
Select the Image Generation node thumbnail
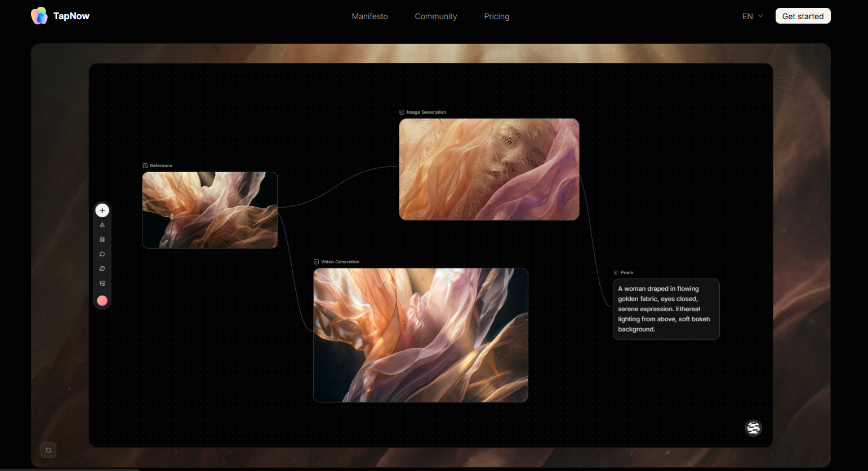pyautogui.click(x=489, y=169)
